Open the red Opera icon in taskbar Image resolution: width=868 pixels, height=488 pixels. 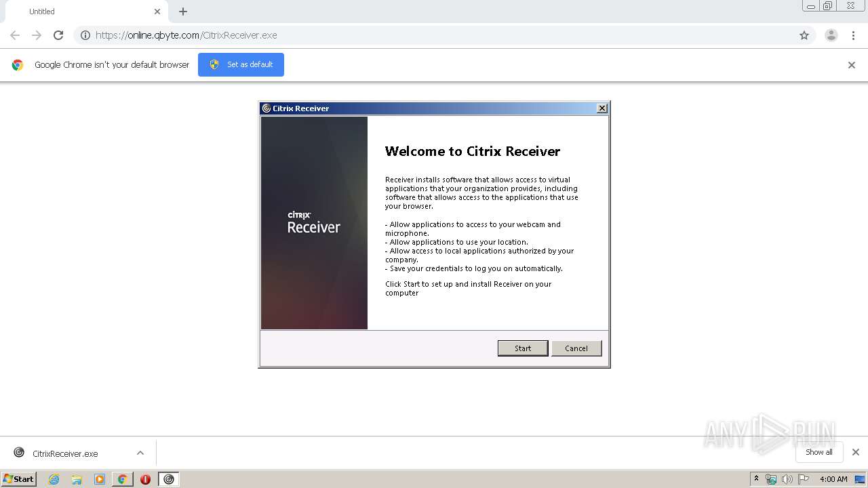[145, 479]
